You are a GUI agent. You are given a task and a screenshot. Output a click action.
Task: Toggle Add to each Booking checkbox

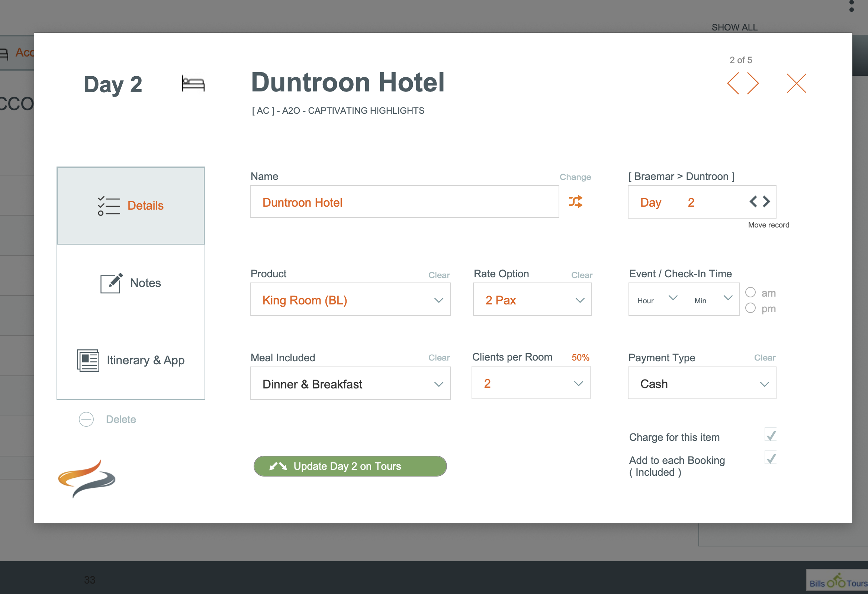pyautogui.click(x=770, y=458)
